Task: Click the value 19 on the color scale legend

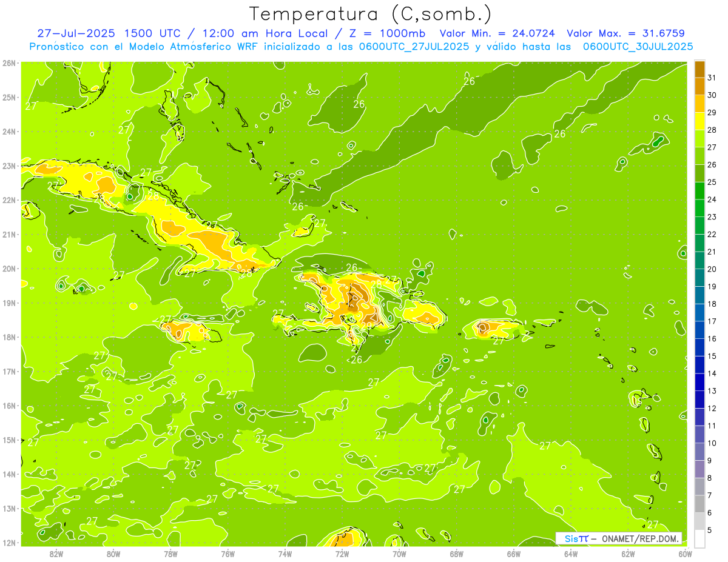Action: pyautogui.click(x=712, y=287)
